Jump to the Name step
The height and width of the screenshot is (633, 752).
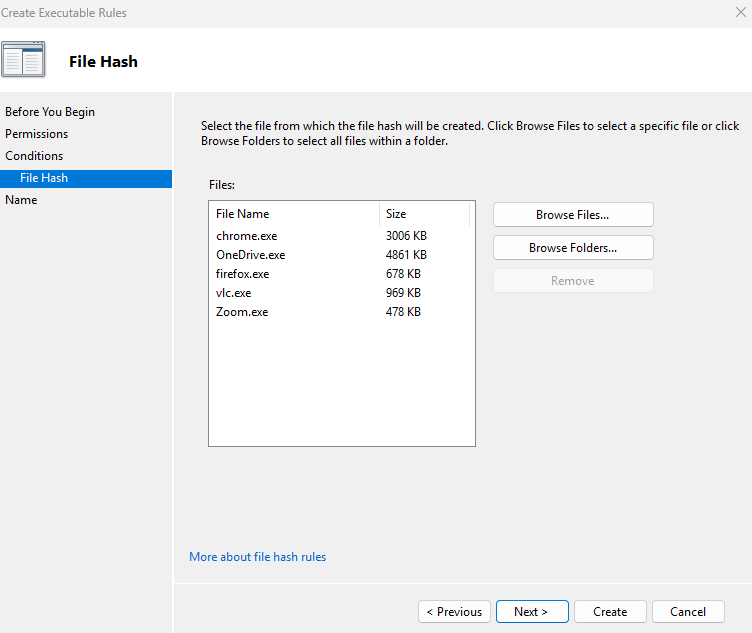pyautogui.click(x=21, y=200)
